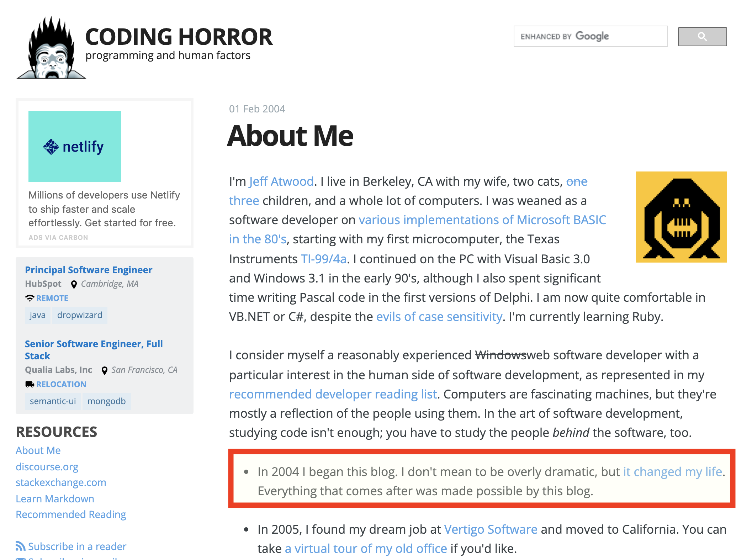Click the Netlify ad image
The image size is (752, 560).
pos(75,147)
